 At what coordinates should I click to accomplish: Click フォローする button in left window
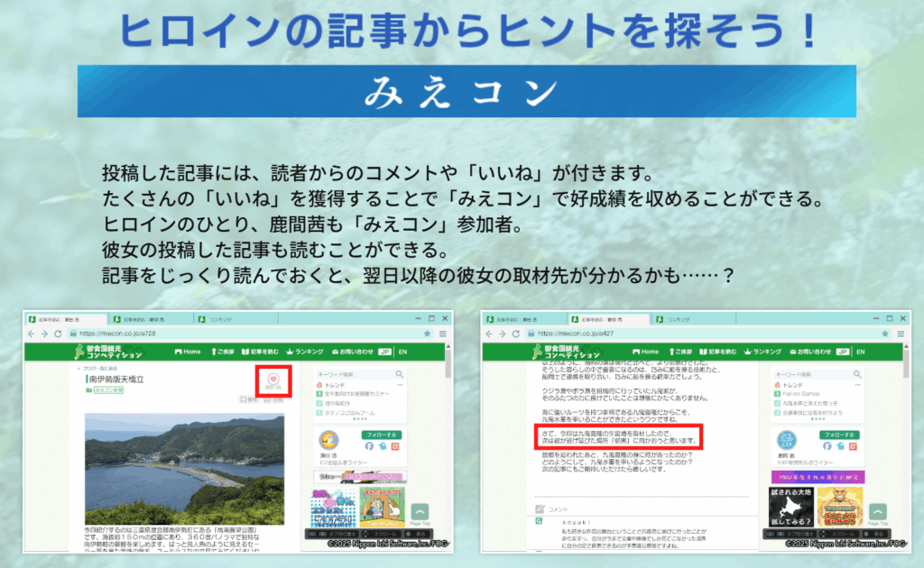(382, 435)
